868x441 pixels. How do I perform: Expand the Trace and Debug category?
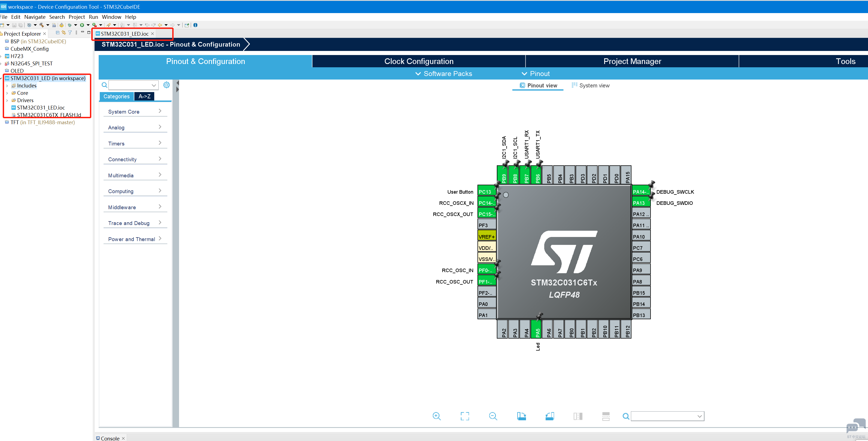click(x=135, y=223)
